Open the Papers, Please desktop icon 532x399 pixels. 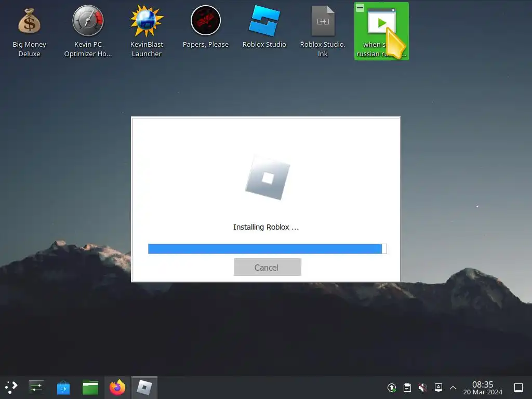point(206,27)
